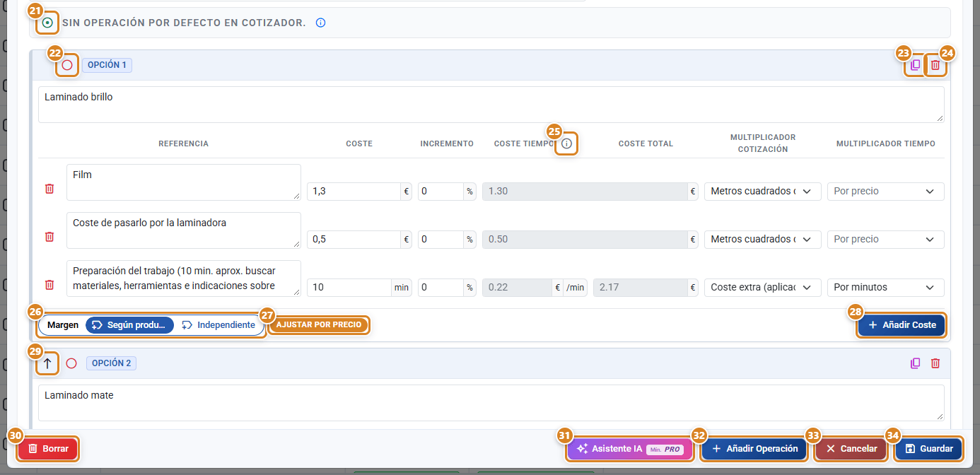The height and width of the screenshot is (475, 980).
Task: Choose 'Según produ...' margin mode
Action: [129, 325]
